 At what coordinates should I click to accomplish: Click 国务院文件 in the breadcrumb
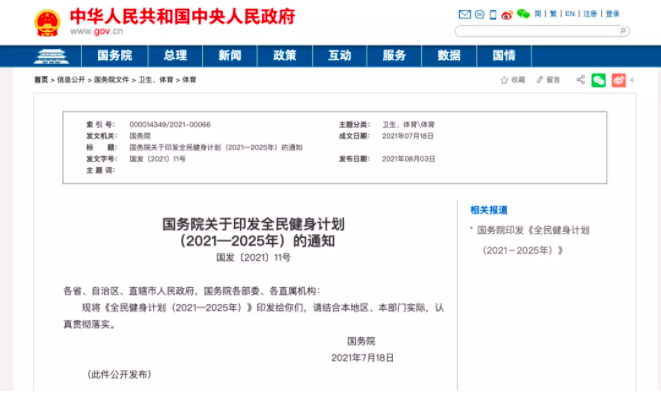(111, 80)
